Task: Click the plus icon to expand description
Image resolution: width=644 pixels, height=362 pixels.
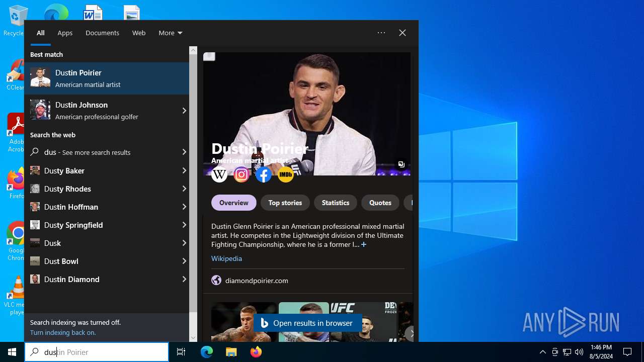Action: point(364,244)
